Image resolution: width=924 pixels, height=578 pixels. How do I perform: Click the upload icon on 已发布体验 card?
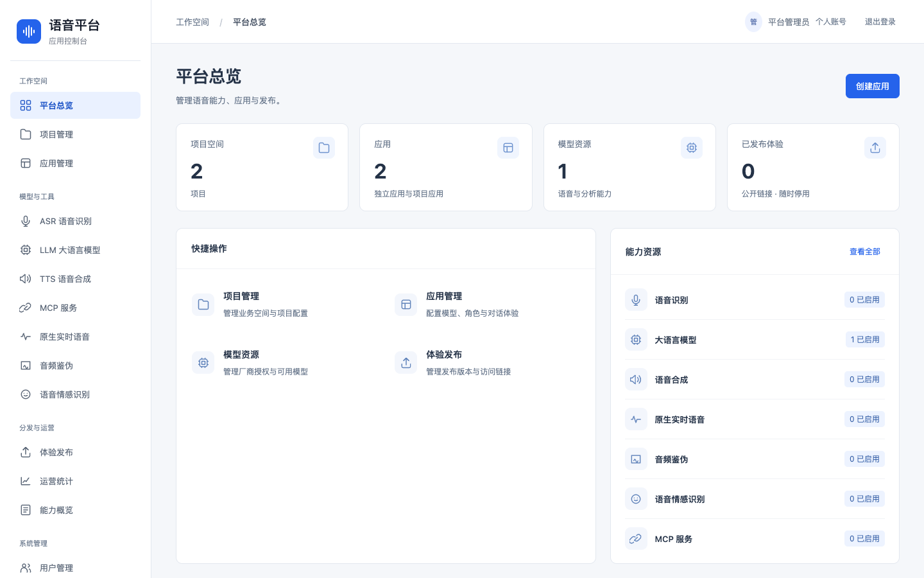tap(875, 148)
